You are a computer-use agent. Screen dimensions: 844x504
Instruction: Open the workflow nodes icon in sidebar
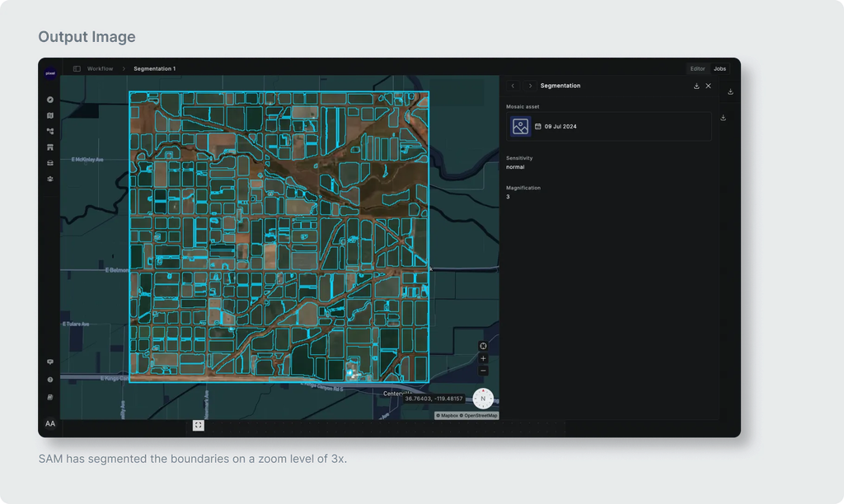tap(50, 131)
